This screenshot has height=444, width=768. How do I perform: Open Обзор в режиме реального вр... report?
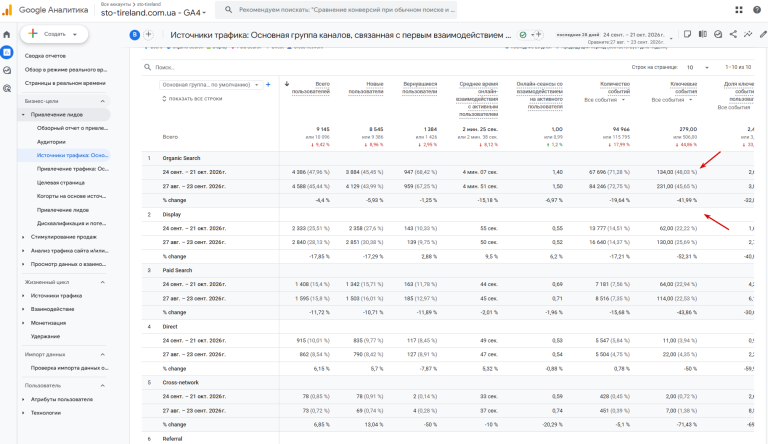(66, 70)
